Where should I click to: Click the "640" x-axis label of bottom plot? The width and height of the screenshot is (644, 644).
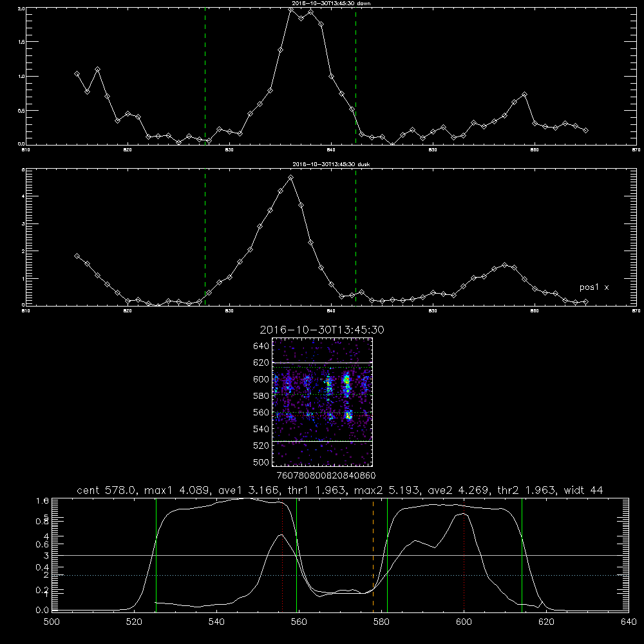point(629,622)
